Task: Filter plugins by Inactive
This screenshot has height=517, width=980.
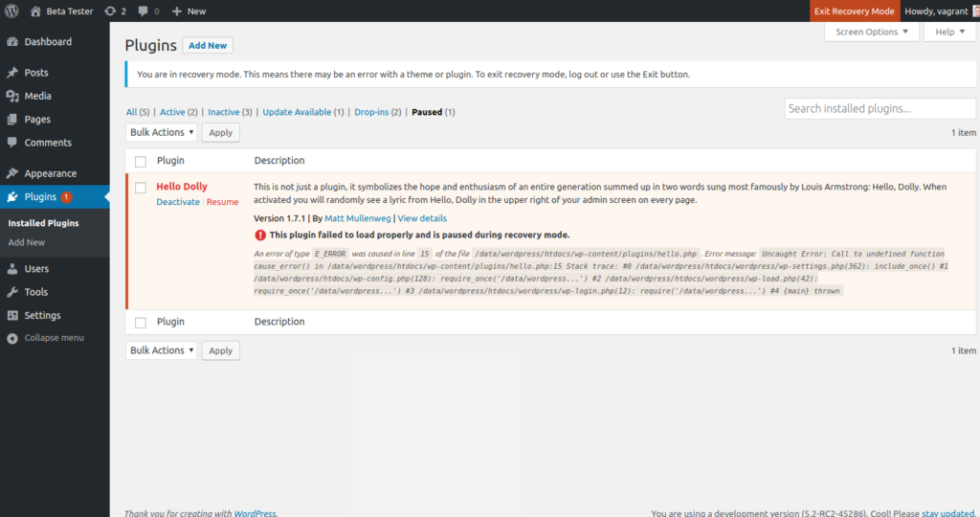Action: click(224, 112)
